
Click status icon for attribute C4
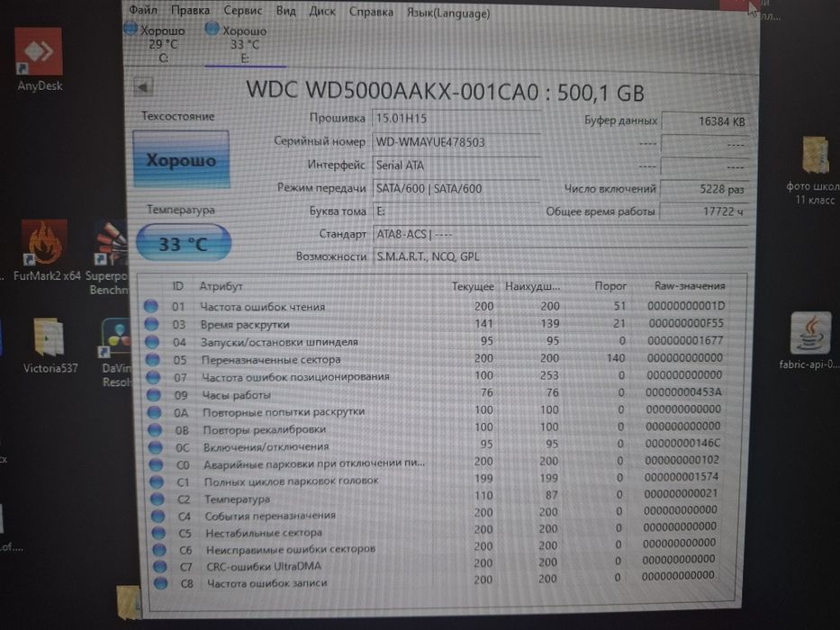click(158, 516)
